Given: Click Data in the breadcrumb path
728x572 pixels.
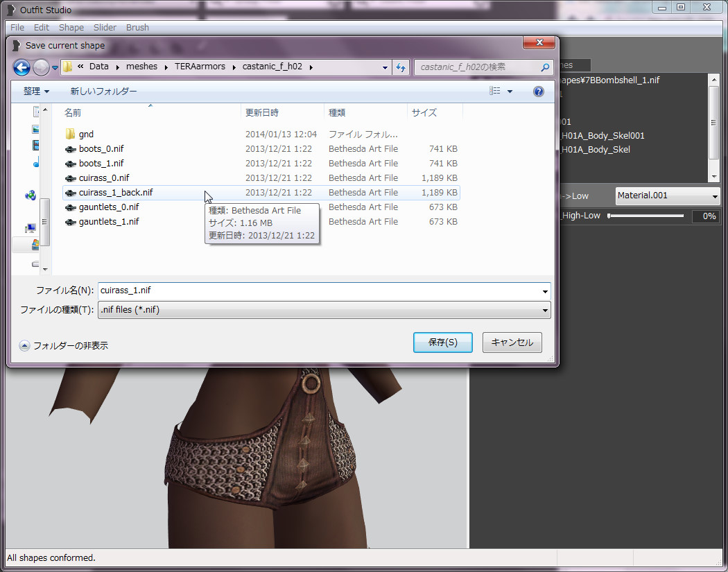Looking at the screenshot, I should (99, 67).
